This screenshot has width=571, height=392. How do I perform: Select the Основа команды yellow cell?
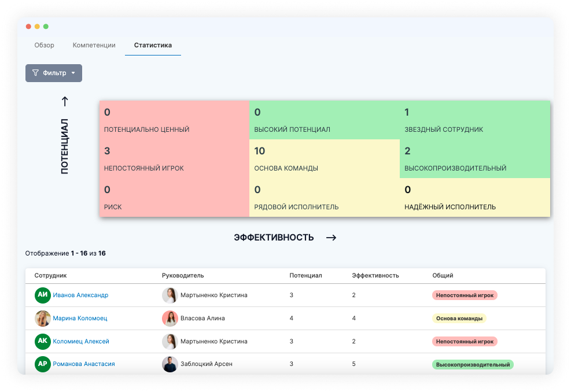click(324, 158)
